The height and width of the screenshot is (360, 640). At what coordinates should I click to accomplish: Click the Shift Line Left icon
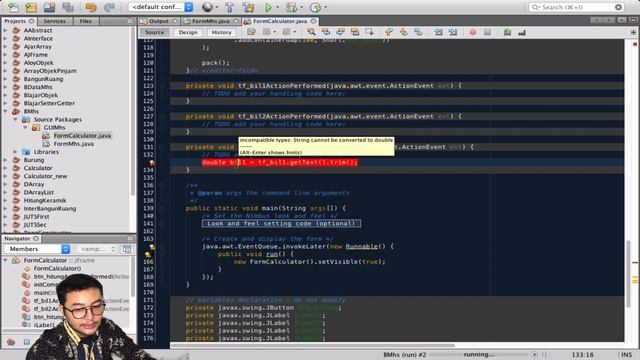click(438, 32)
